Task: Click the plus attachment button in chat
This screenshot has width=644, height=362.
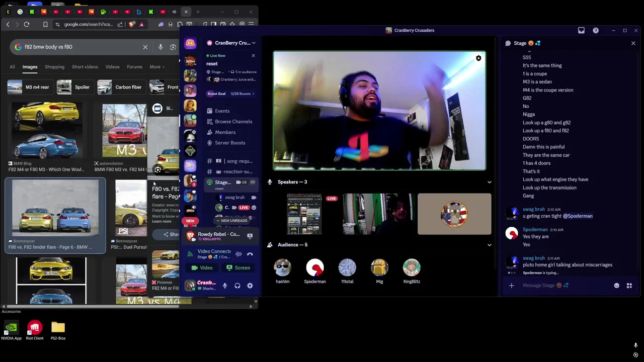Action: coord(511,286)
